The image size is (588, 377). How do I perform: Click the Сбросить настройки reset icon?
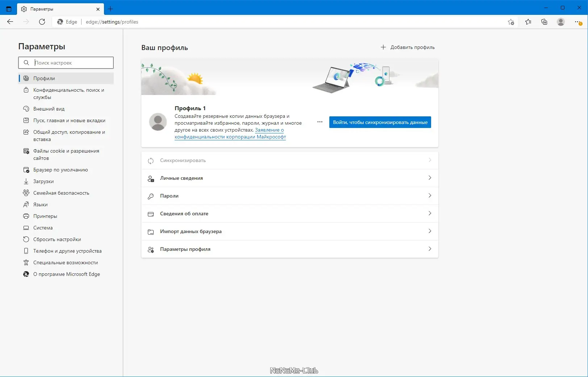pyautogui.click(x=26, y=239)
